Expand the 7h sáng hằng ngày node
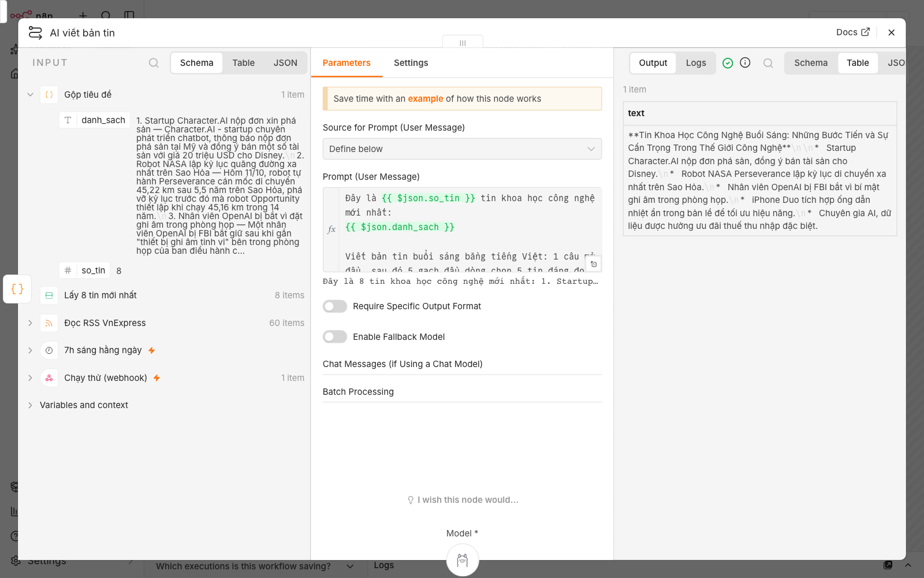924x578 pixels. coord(30,350)
